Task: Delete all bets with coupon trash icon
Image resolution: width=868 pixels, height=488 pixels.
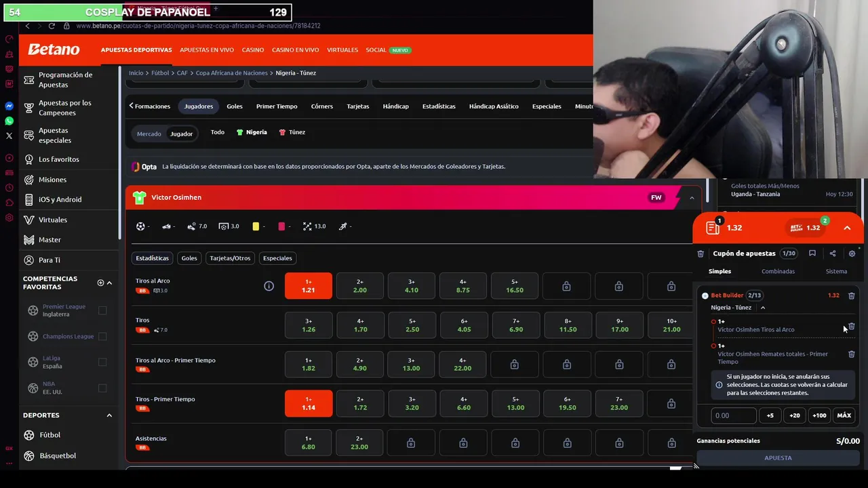Action: point(701,253)
